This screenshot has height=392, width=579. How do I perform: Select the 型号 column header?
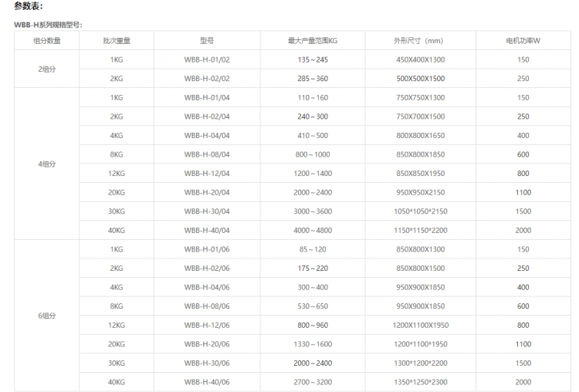coord(207,40)
